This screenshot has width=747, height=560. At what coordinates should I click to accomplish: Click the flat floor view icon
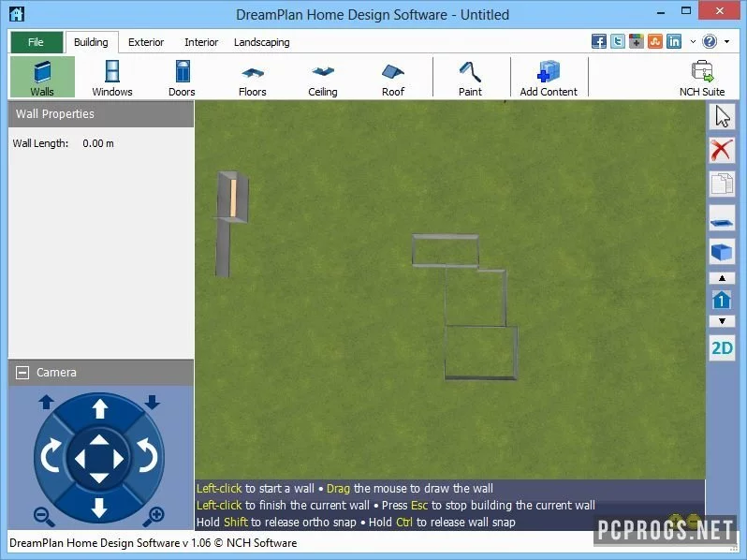(722, 218)
